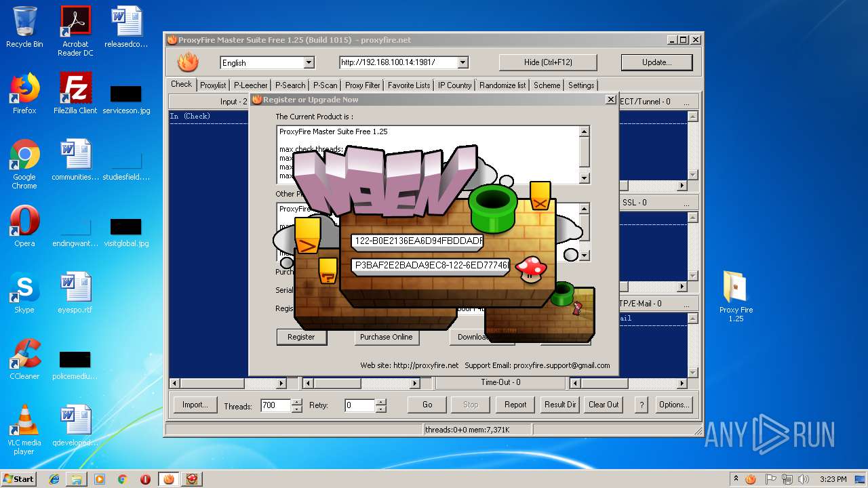Click the keygen mushroom taskbar button

(192, 479)
